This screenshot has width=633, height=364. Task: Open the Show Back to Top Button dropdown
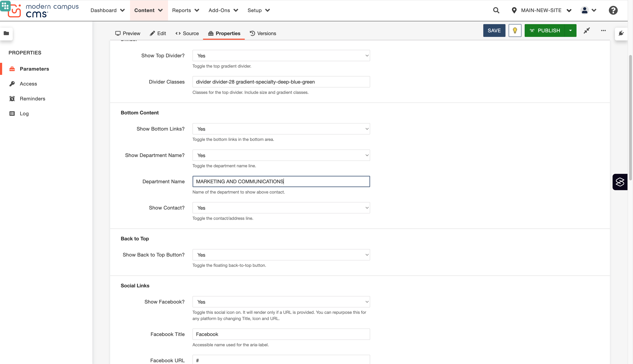(x=281, y=255)
